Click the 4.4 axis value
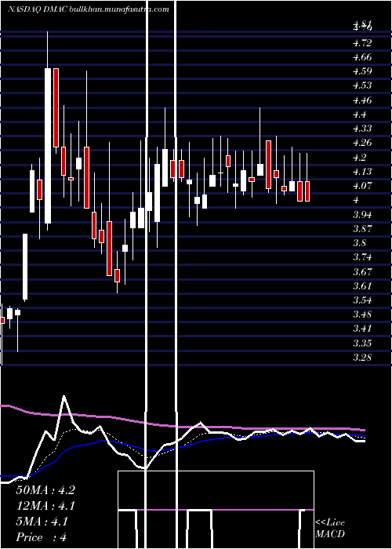This screenshot has height=549, width=392. 359,115
